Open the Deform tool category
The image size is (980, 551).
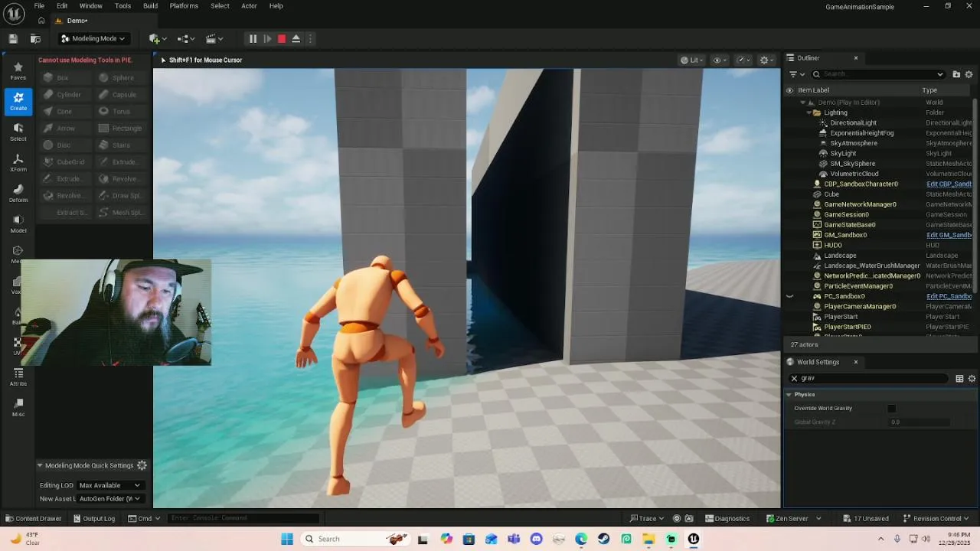(x=18, y=193)
